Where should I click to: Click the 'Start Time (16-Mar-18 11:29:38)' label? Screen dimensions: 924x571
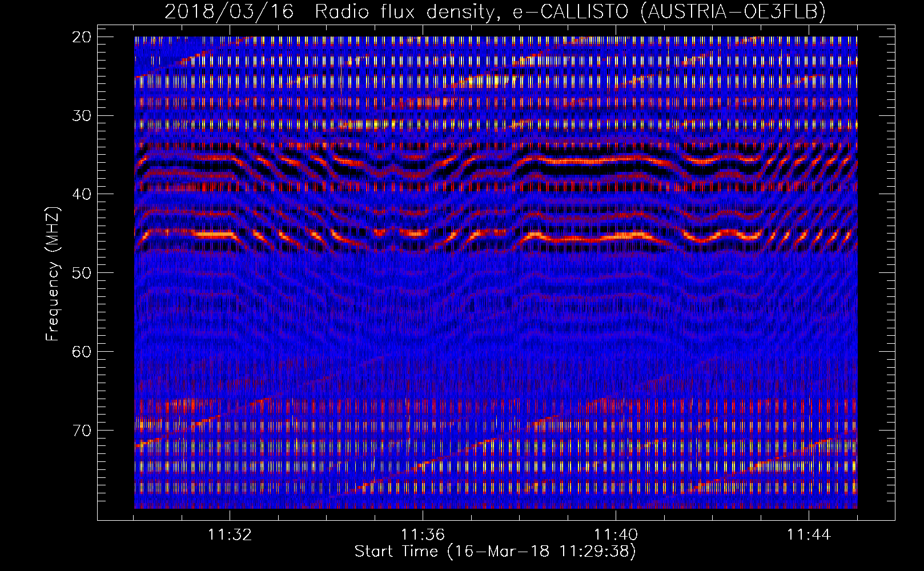tap(495, 552)
